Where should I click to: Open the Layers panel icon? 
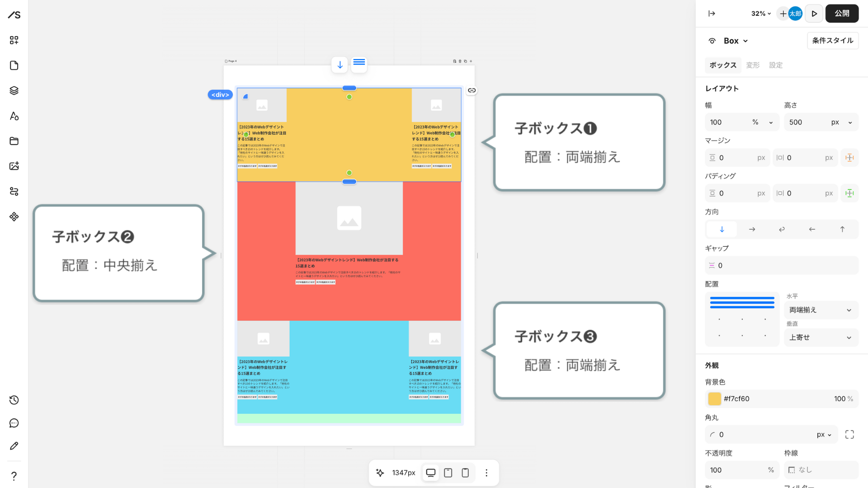(x=14, y=91)
